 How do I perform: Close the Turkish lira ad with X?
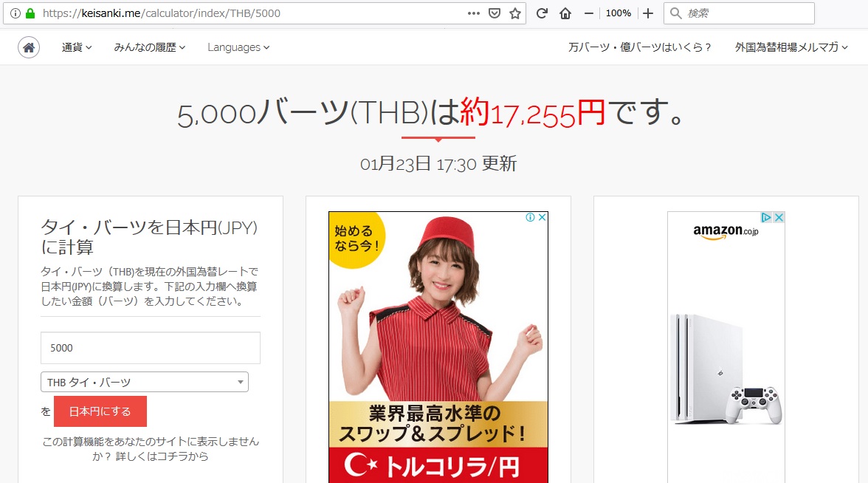point(542,217)
